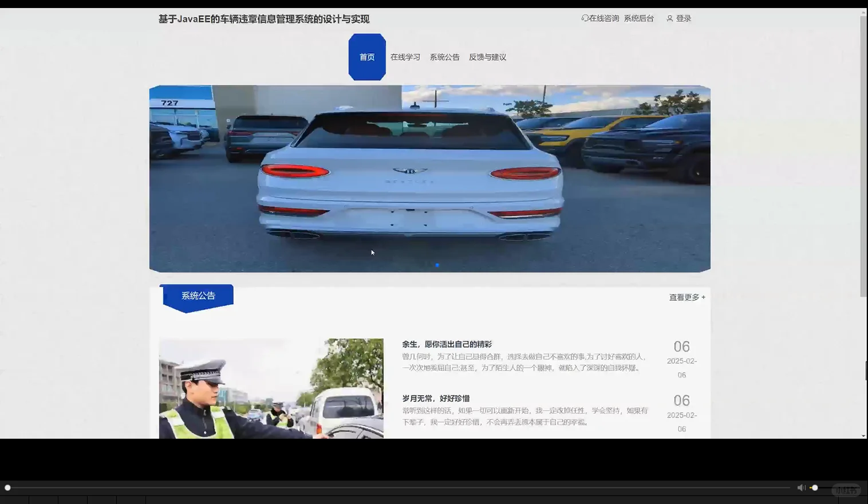Click the plus icon after 查看更多
Screen dimensions: 868x504
704,297
